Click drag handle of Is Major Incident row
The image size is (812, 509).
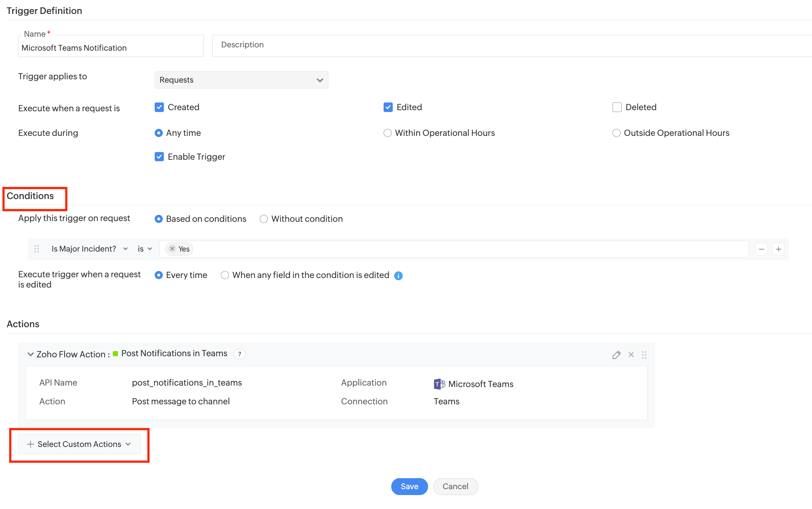pyautogui.click(x=36, y=249)
